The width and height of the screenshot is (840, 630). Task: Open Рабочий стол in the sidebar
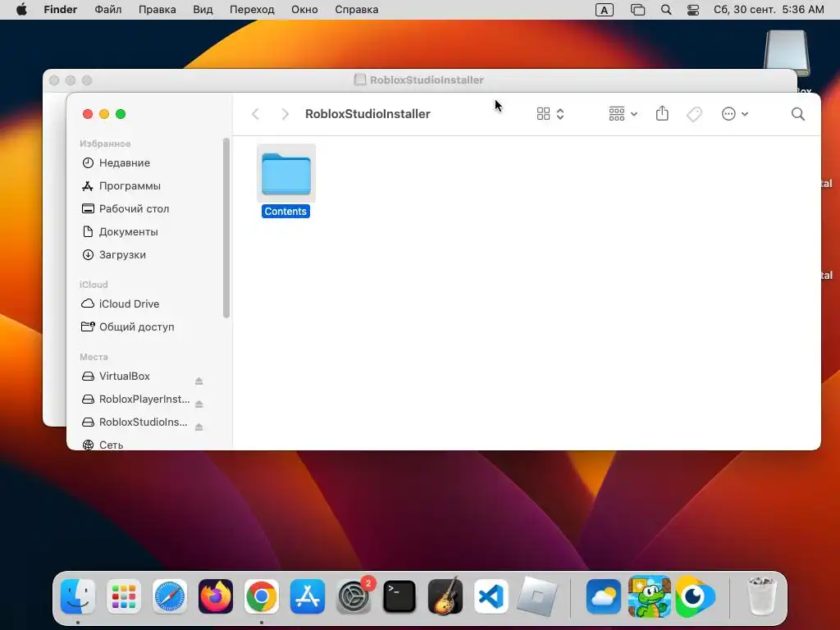pyautogui.click(x=134, y=209)
